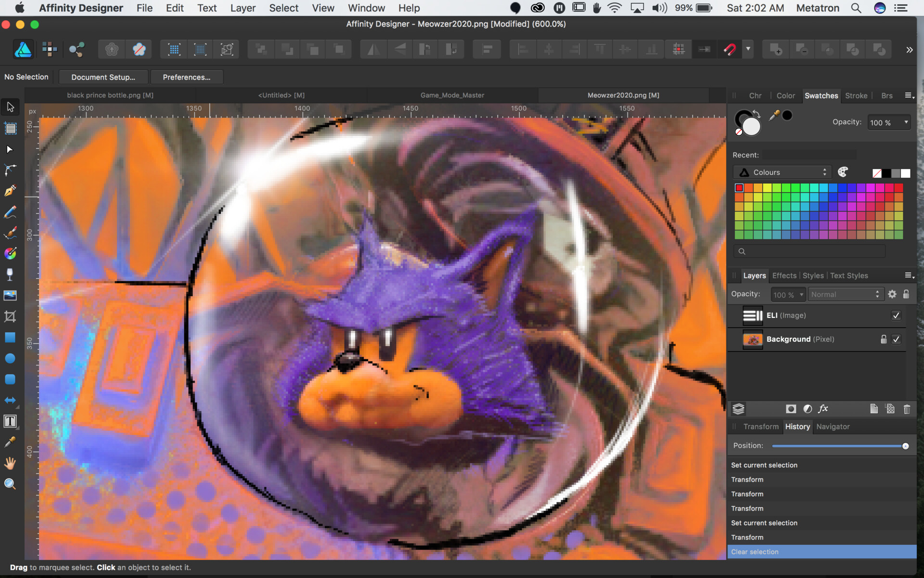
Task: Delete layer with trash icon
Action: [907, 409]
